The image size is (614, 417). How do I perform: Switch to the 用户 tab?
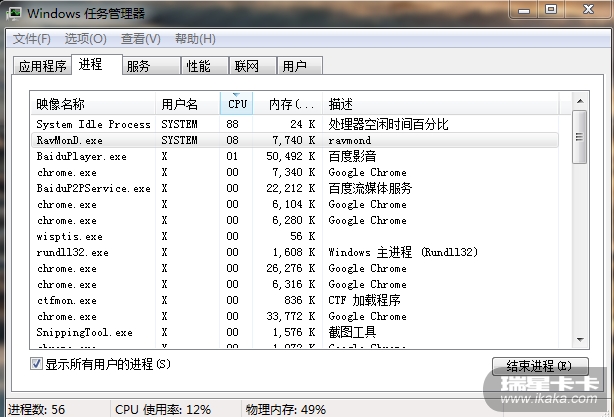(300, 65)
